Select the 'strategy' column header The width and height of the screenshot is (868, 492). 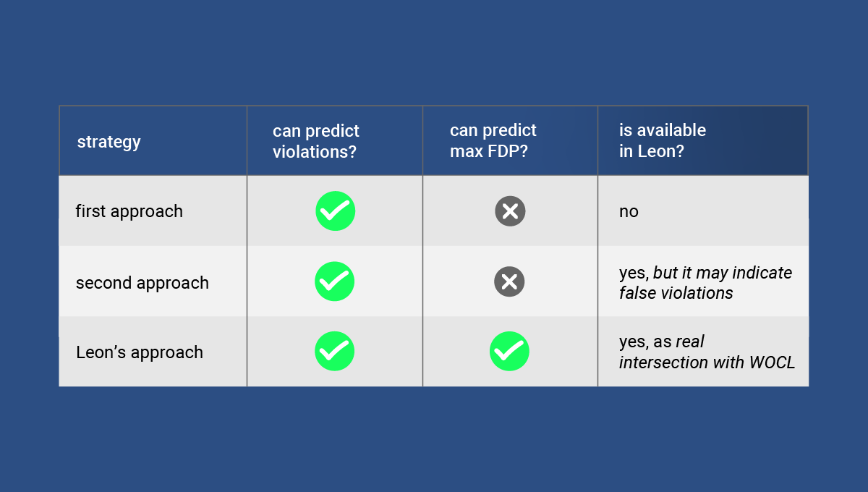(x=109, y=141)
